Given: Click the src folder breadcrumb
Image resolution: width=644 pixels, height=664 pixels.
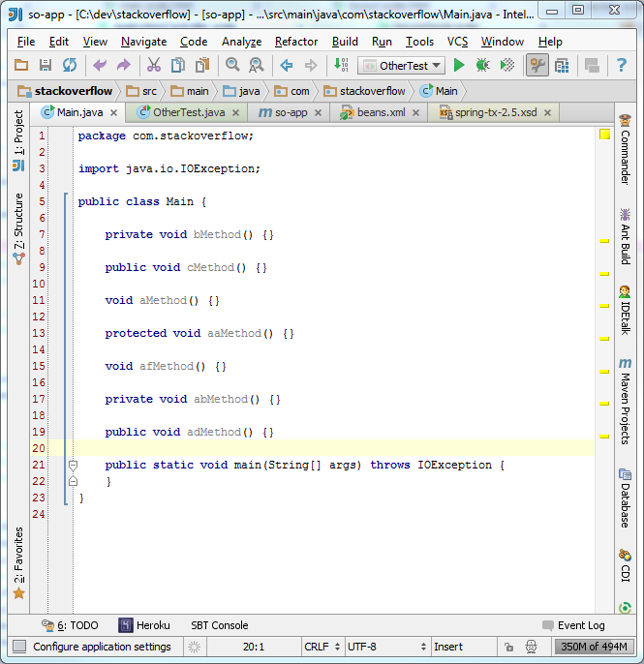Looking at the screenshot, I should pyautogui.click(x=141, y=91).
